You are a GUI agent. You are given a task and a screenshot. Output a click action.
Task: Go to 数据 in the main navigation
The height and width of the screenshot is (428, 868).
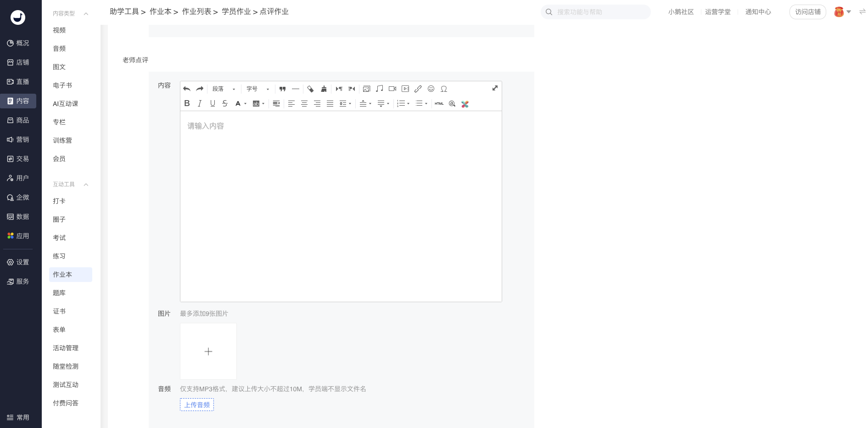18,217
